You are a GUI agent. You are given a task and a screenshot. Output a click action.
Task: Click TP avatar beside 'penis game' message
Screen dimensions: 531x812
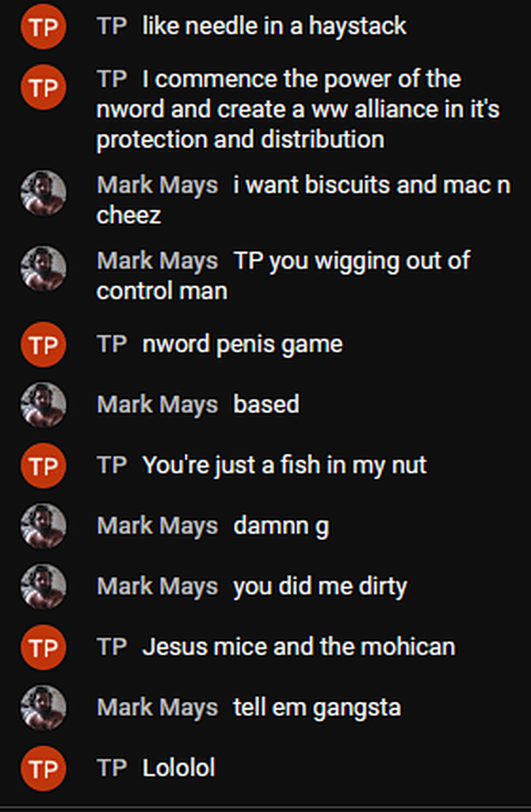click(44, 344)
